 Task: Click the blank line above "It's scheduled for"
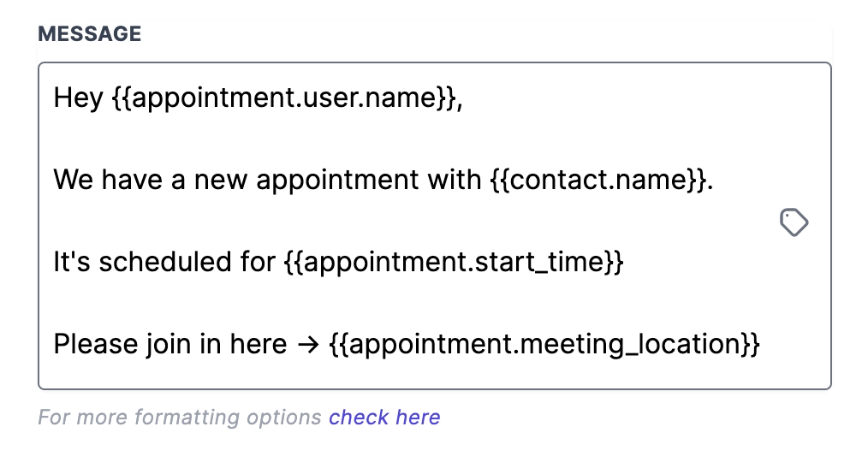[x=257, y=222]
